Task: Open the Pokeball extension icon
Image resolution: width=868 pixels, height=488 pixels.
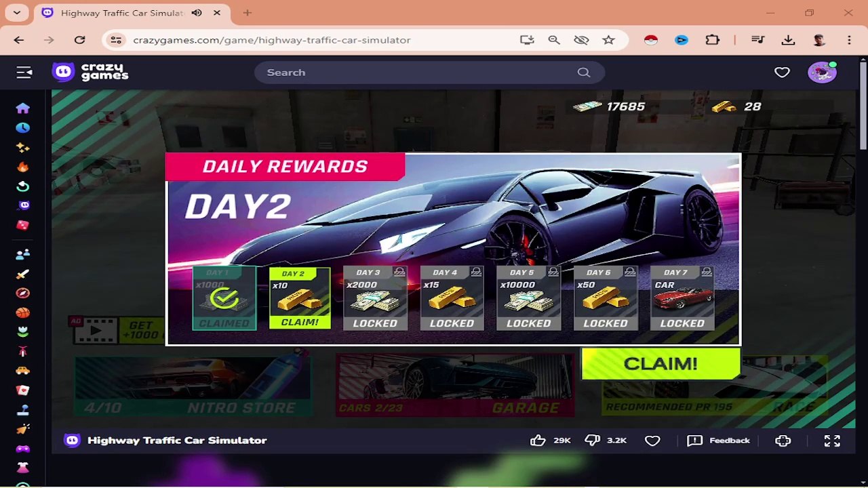Action: 651,40
